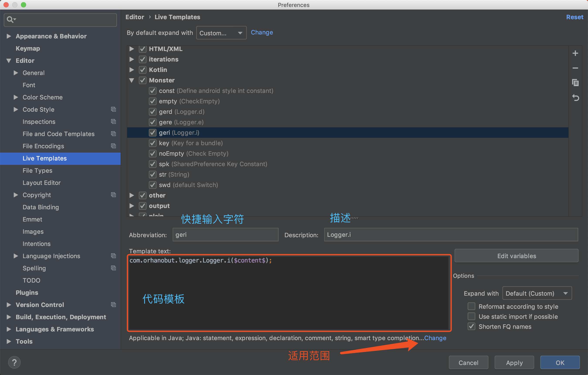Click project-level icon beside Version Control

pos(113,305)
